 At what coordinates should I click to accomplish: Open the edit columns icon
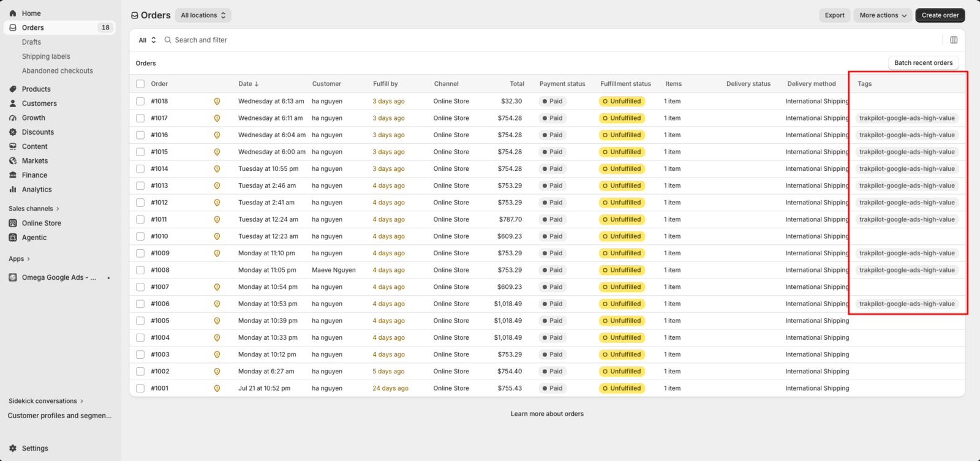[954, 40]
